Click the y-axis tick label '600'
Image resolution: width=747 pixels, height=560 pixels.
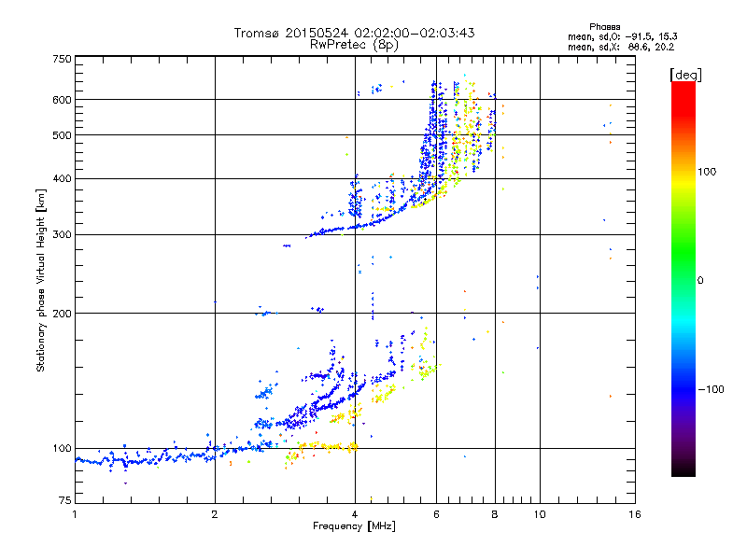(x=63, y=100)
